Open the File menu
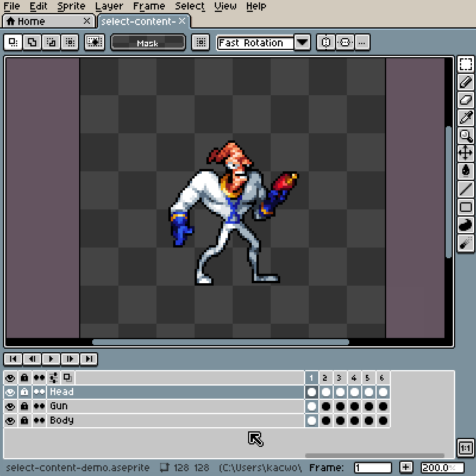This screenshot has width=476, height=476. [11, 6]
